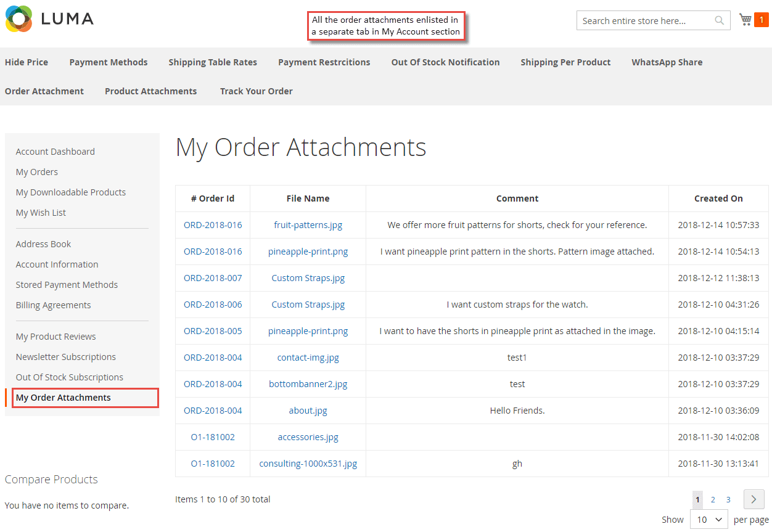Open Track Your Order menu item
The height and width of the screenshot is (532, 772).
(257, 91)
